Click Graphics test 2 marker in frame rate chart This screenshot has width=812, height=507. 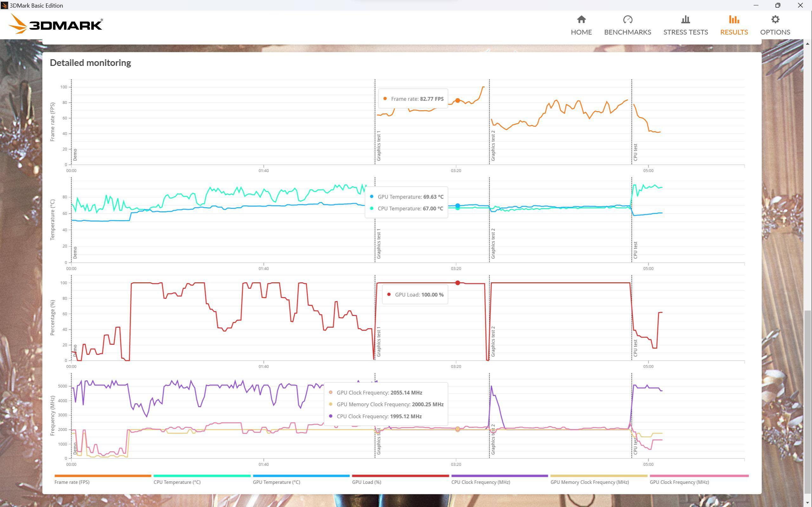493,146
